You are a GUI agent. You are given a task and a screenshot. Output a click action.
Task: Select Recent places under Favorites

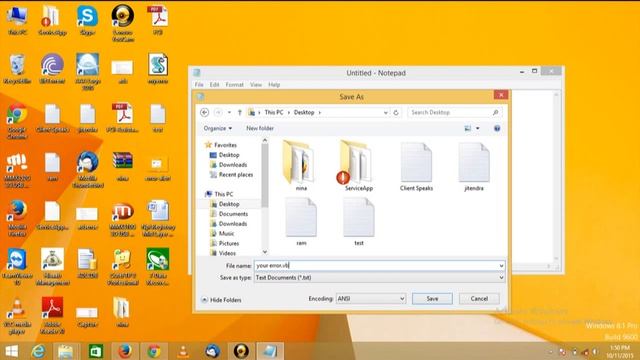231,175
